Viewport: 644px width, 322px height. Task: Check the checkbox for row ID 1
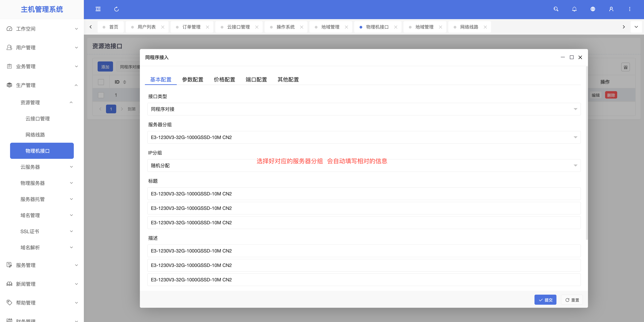click(101, 95)
